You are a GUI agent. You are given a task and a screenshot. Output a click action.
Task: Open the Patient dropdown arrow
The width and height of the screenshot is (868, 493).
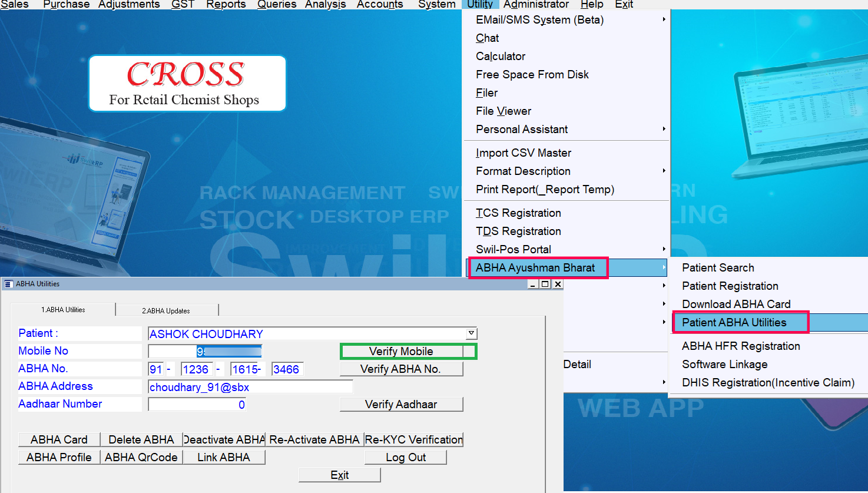(471, 333)
